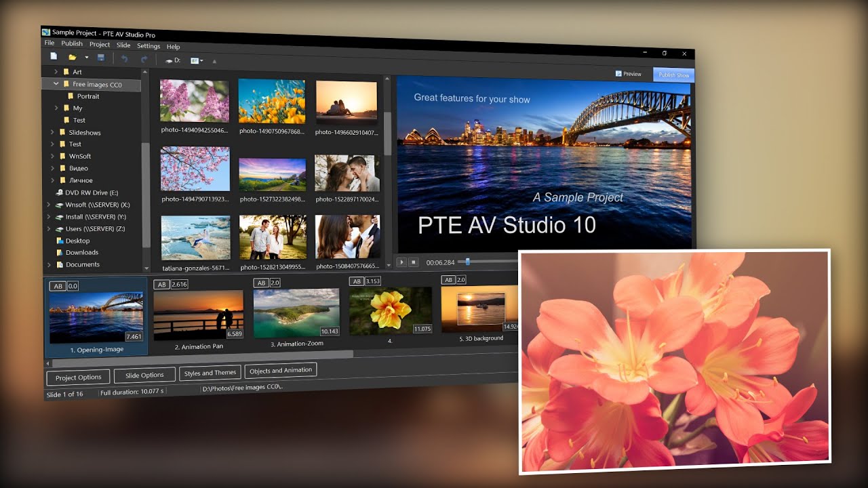Click the Project Options button

pyautogui.click(x=79, y=378)
